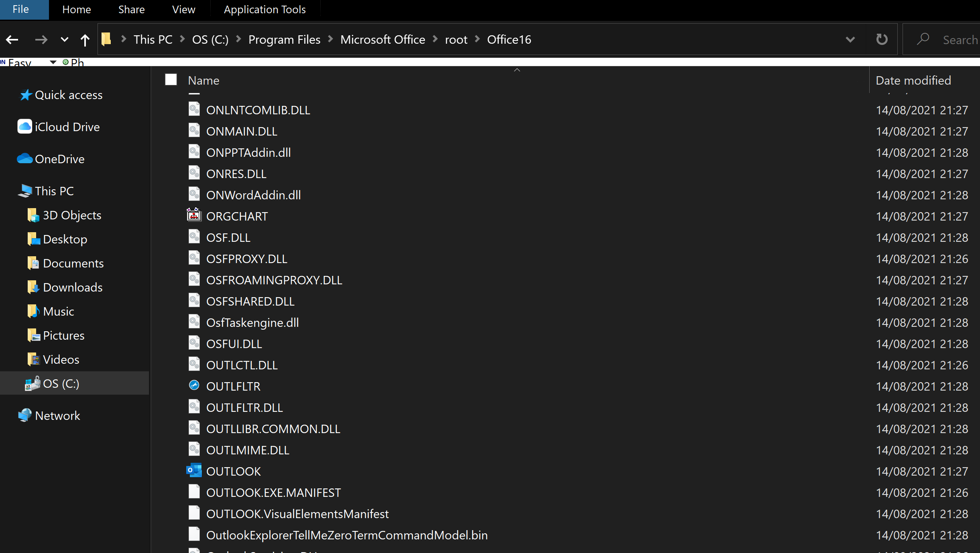Select the OSF.DLL file icon

194,237
